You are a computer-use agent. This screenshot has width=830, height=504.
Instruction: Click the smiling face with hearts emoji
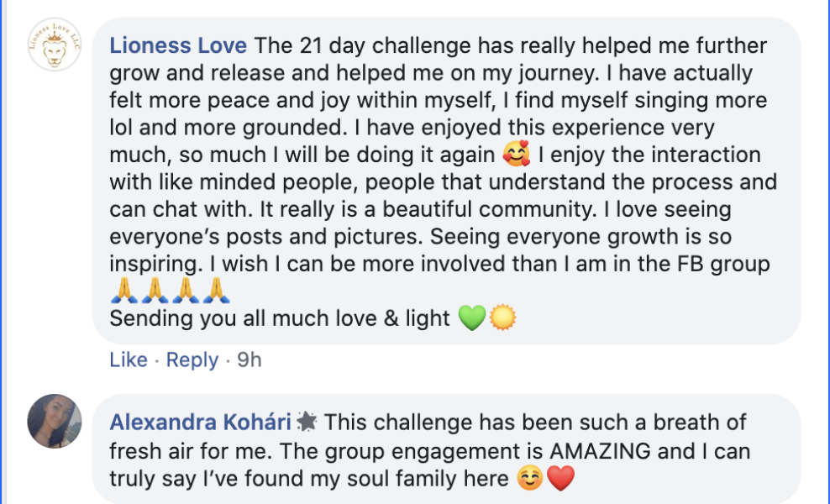[509, 155]
